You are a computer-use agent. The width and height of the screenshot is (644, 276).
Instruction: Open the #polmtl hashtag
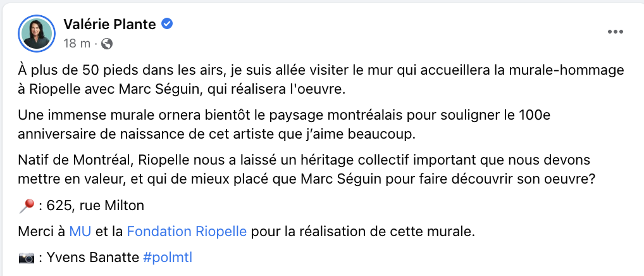[168, 258]
